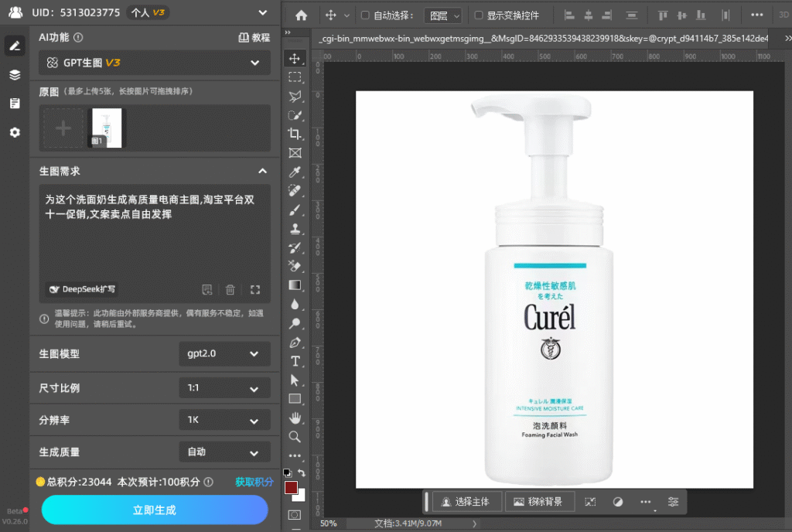
Task: Enable the 自动选择 checkbox
Action: coord(365,15)
